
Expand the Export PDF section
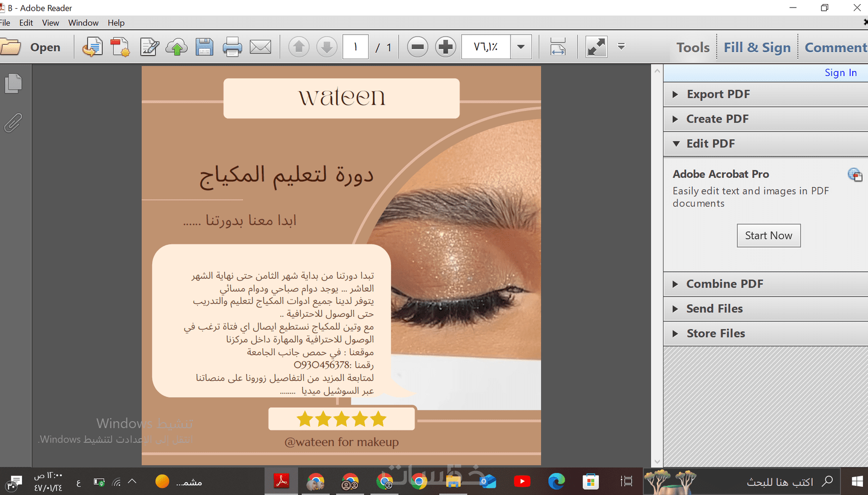point(766,94)
